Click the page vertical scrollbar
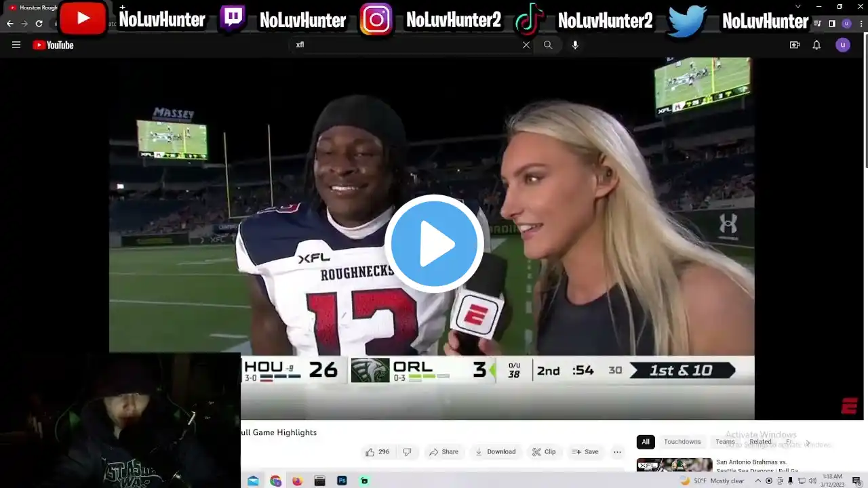The image size is (868, 488). (865, 102)
